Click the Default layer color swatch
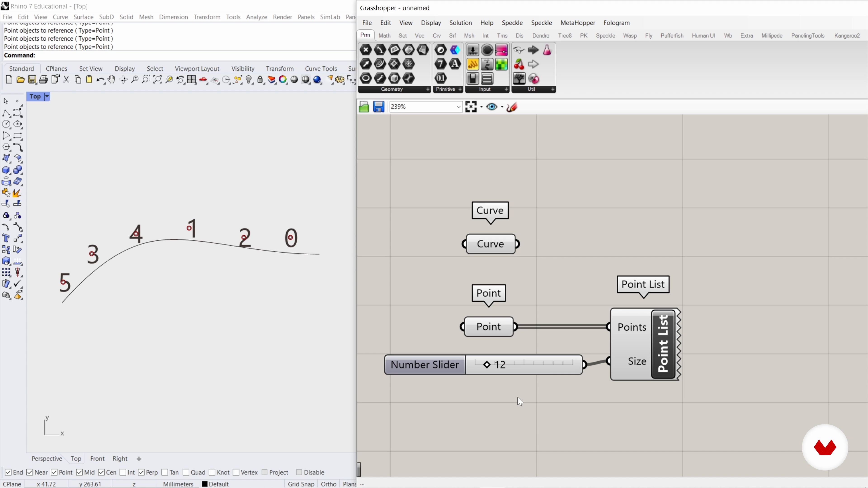The height and width of the screenshot is (488, 868). click(x=205, y=484)
